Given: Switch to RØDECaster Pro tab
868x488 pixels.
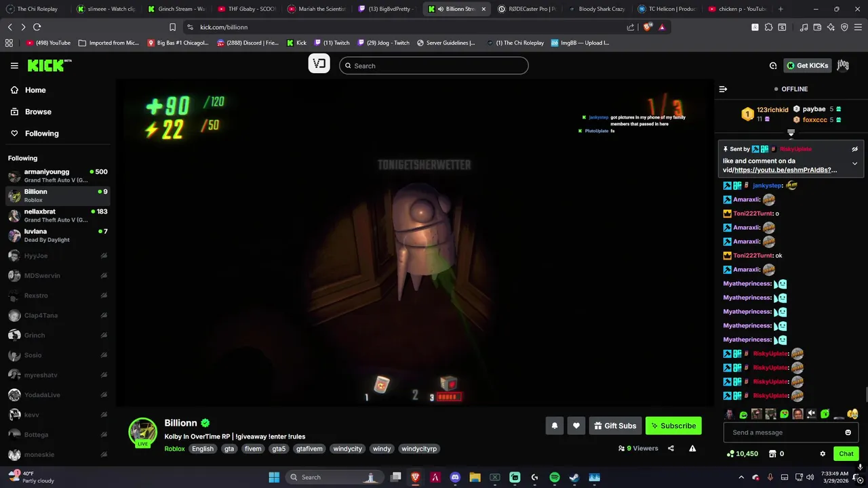Looking at the screenshot, I should [527, 9].
